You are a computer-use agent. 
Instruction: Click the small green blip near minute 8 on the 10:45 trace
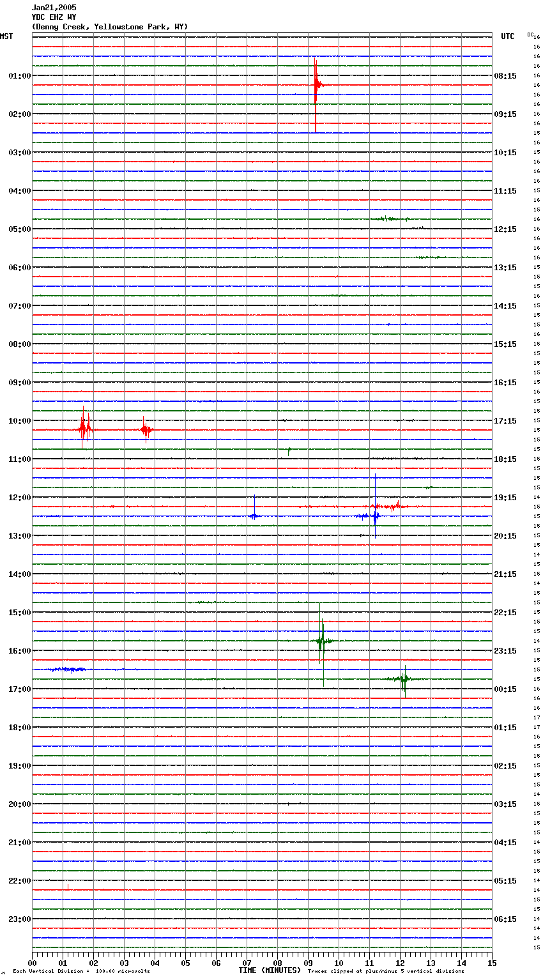(x=289, y=450)
